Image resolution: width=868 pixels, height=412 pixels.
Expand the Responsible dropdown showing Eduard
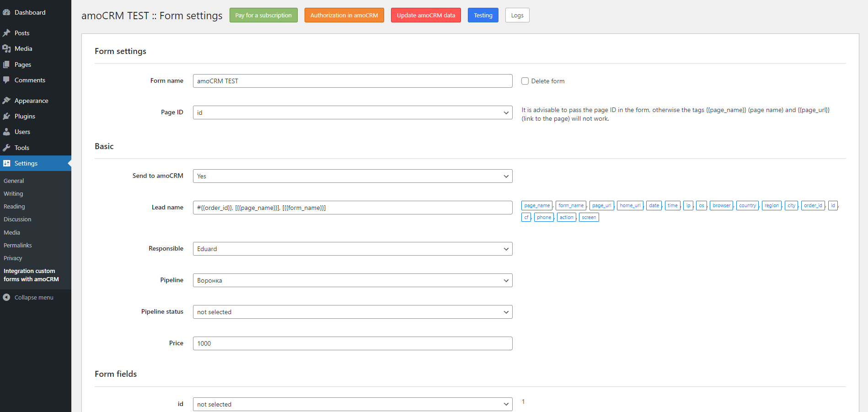click(x=353, y=249)
